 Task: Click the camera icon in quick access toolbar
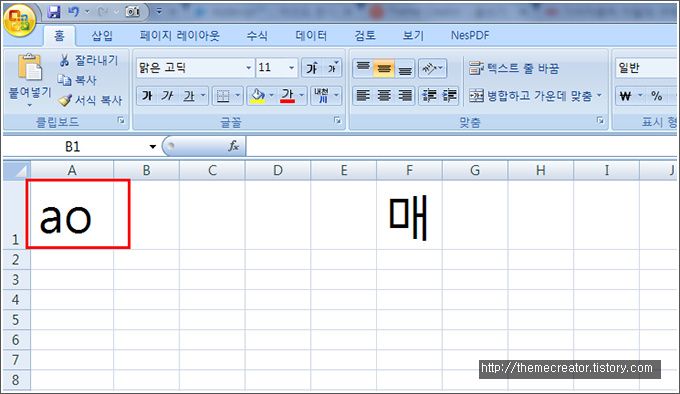click(x=133, y=12)
